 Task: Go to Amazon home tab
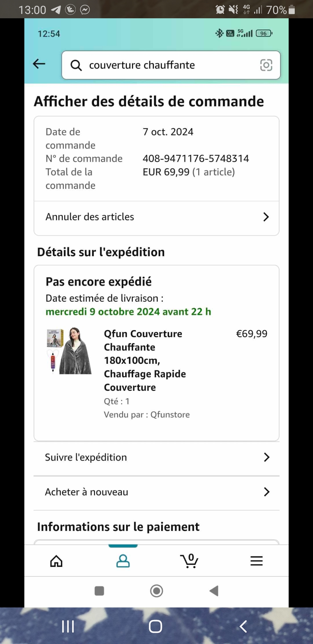tap(56, 561)
